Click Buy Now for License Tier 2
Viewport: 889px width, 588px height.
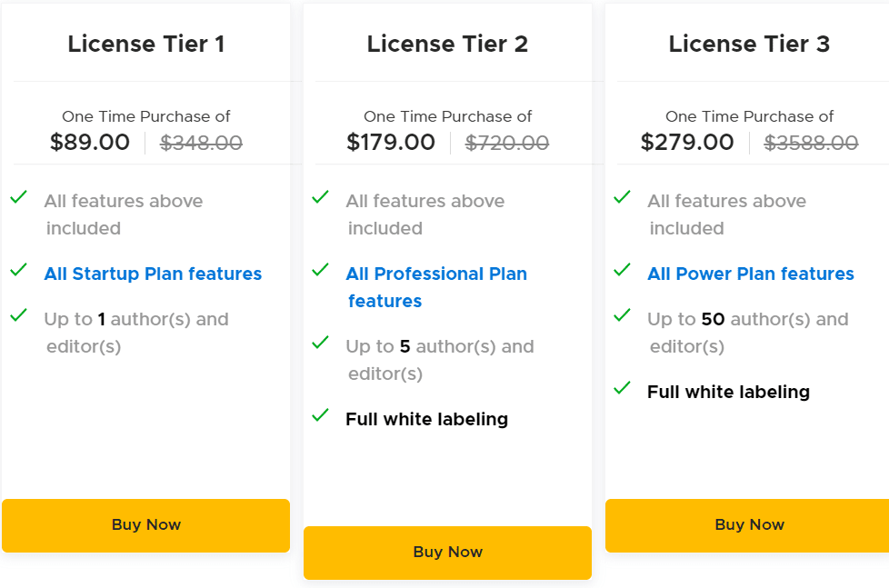[447, 553]
